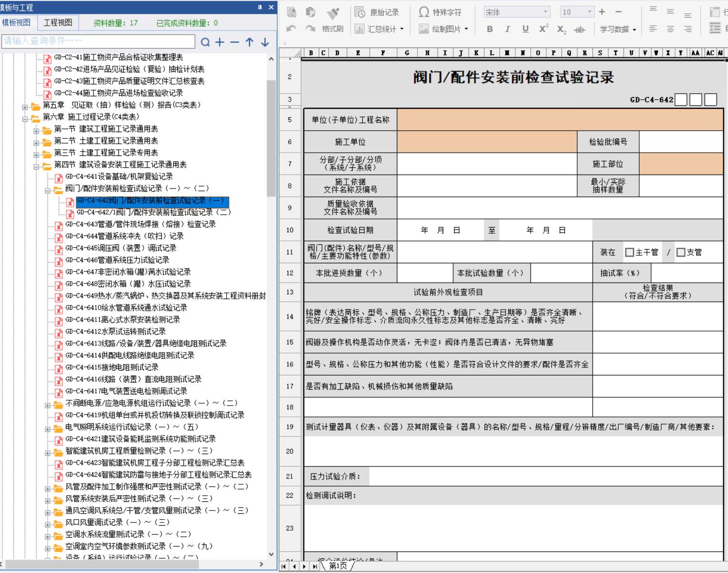Screen dimensions: 728x573
Task: Toggle underline formatting
Action: tap(525, 29)
